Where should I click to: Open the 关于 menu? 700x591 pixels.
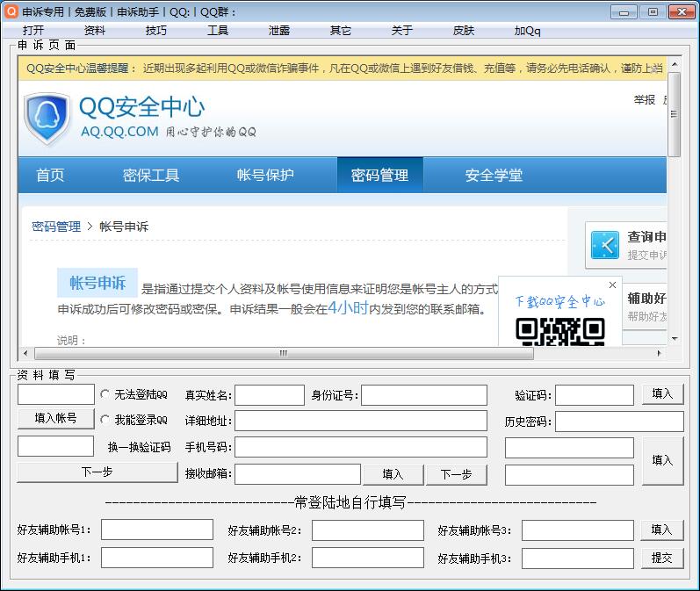point(401,31)
